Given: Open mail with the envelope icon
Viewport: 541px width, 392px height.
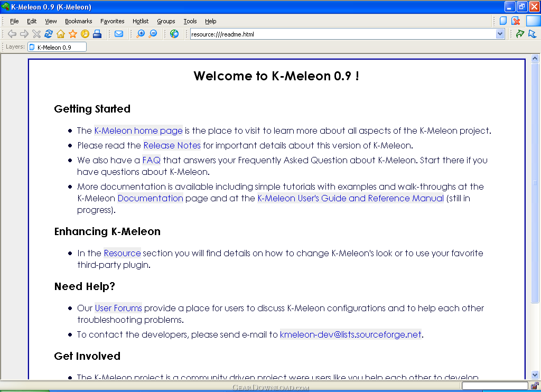Looking at the screenshot, I should pyautogui.click(x=119, y=34).
